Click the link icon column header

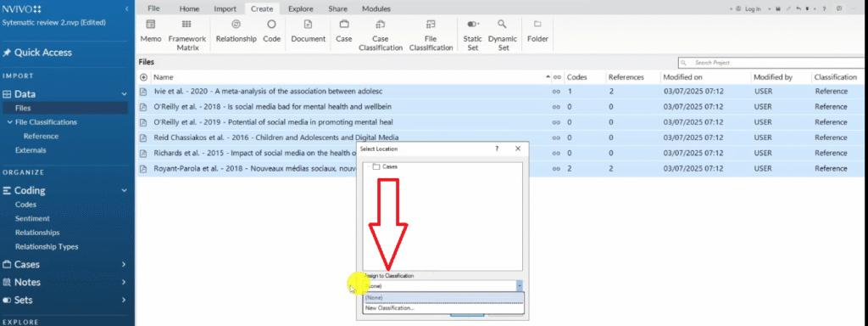click(x=558, y=77)
